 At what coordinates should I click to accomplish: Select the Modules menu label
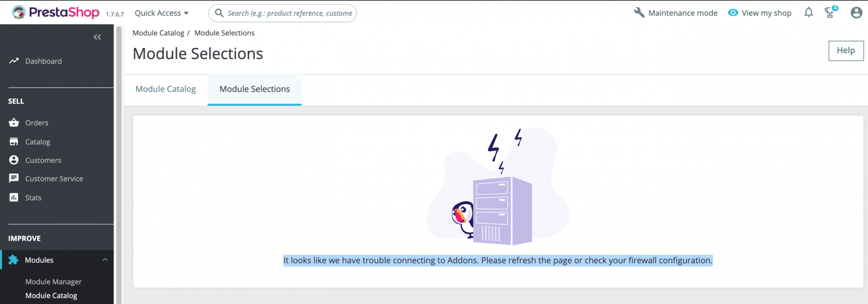(39, 260)
